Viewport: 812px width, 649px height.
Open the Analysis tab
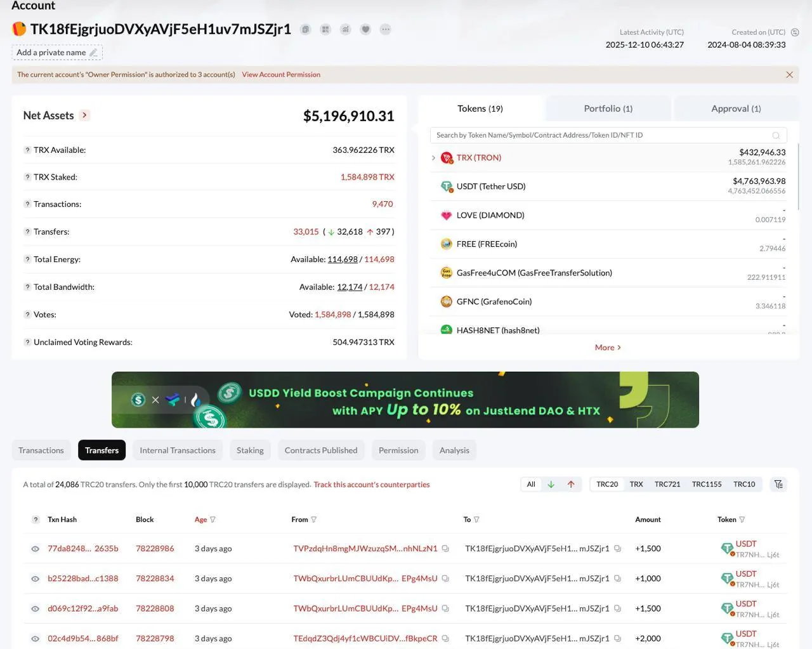pos(454,450)
